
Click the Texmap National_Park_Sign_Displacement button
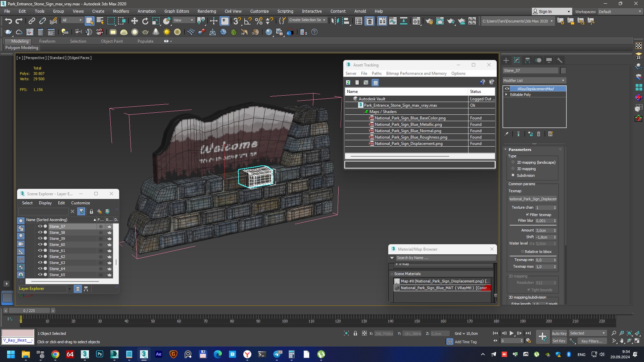pos(533,199)
